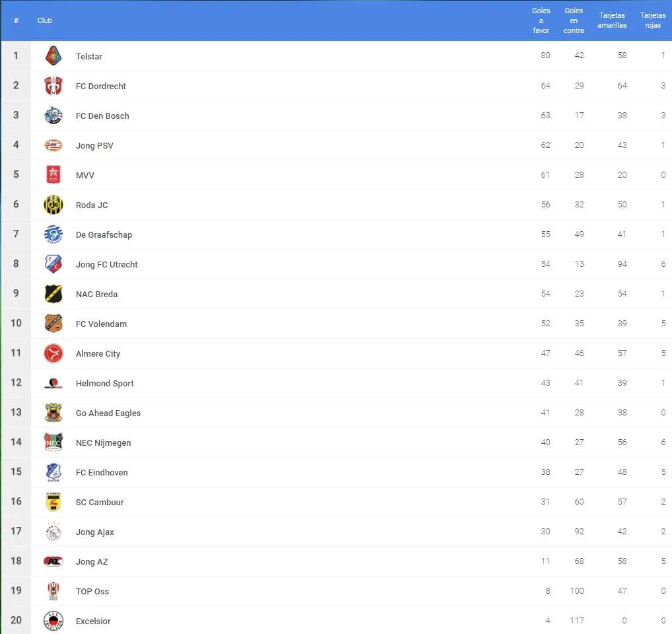Open the De Graafschap team link
The image size is (672, 634).
[x=104, y=234]
